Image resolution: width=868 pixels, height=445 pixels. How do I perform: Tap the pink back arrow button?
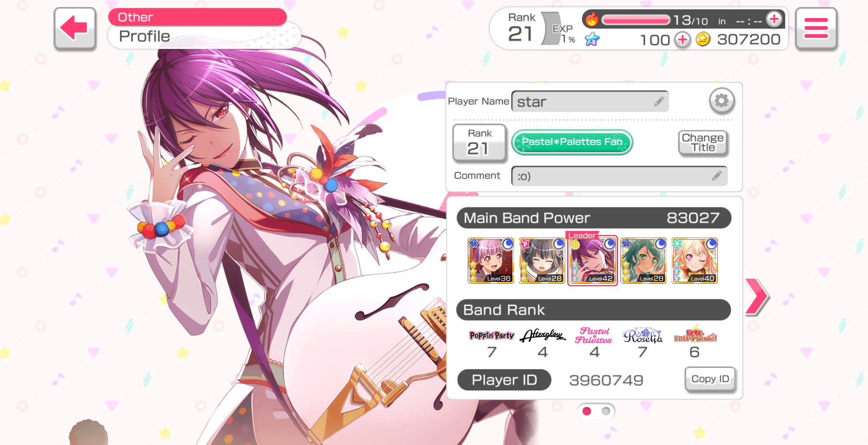(x=75, y=28)
